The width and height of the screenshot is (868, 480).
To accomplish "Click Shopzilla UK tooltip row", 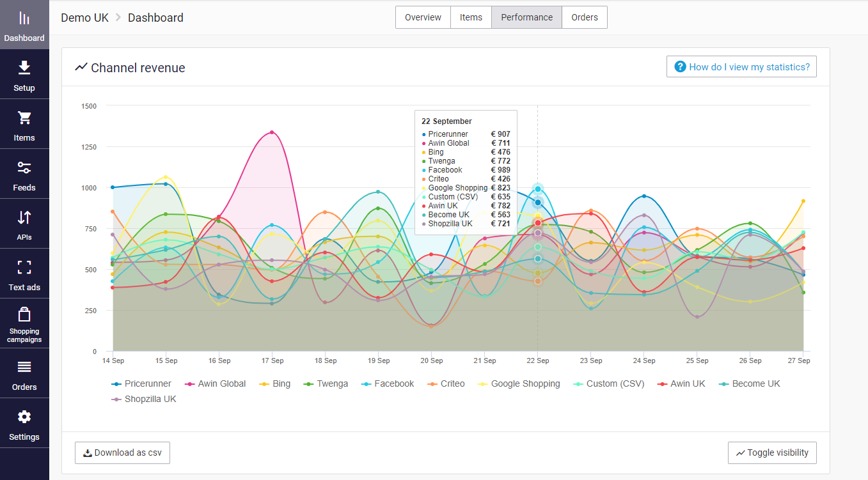I will tap(466, 224).
